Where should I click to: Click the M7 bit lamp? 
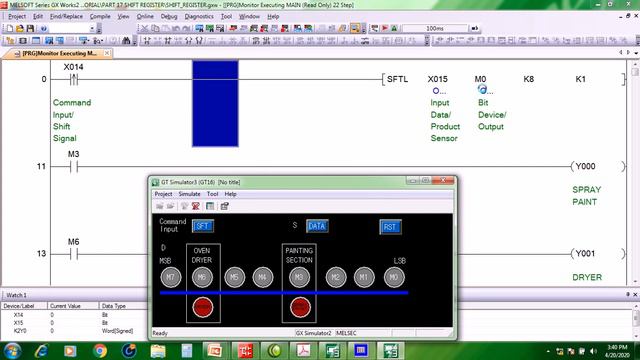pos(171,277)
